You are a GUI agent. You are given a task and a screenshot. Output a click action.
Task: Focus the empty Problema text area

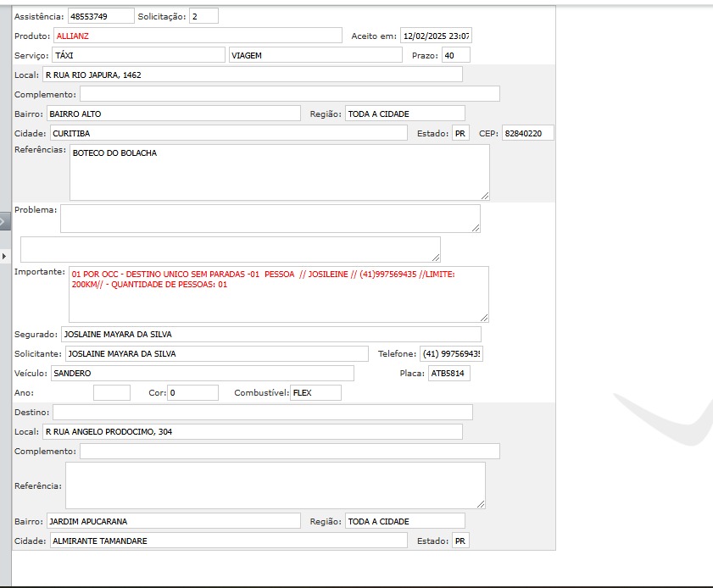[x=270, y=219]
